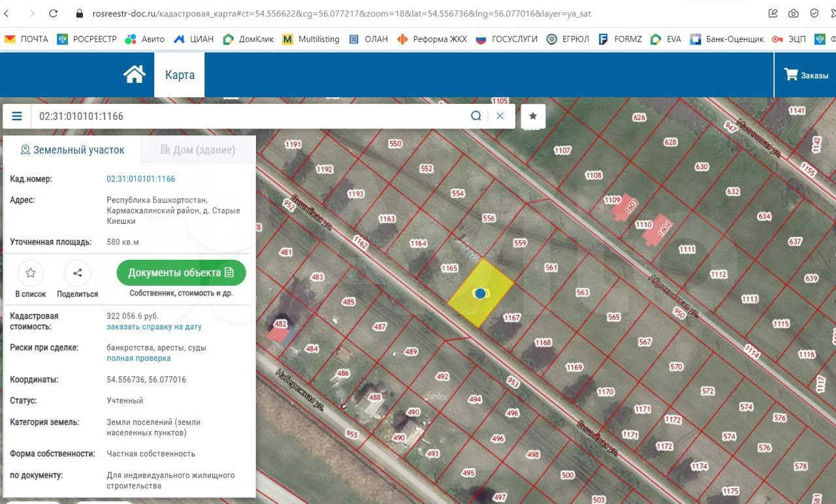The width and height of the screenshot is (836, 504).
Task: Click the magnifier search icon
Action: 476,116
